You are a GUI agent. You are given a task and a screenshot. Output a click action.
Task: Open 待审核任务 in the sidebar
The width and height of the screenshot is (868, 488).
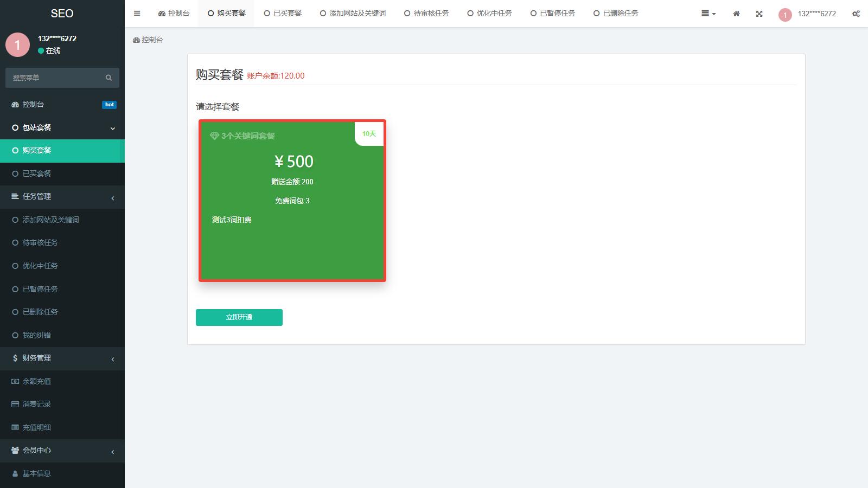click(62, 242)
